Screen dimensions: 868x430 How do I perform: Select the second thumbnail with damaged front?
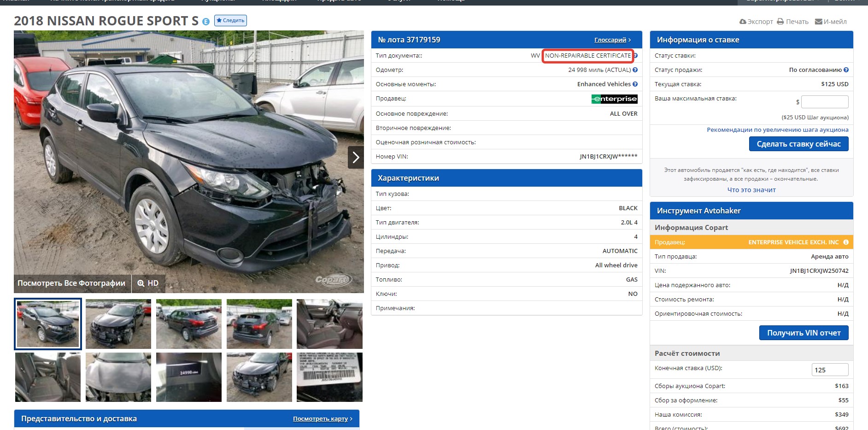pos(118,324)
